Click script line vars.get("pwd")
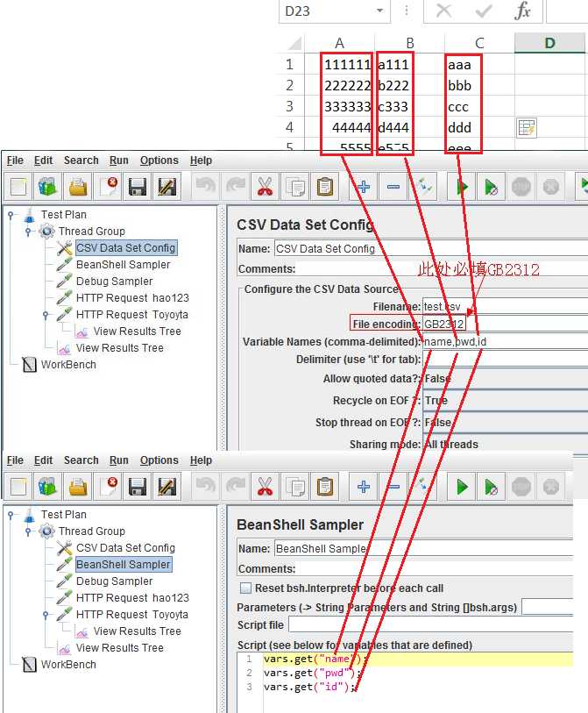This screenshot has height=713, width=588. click(312, 673)
